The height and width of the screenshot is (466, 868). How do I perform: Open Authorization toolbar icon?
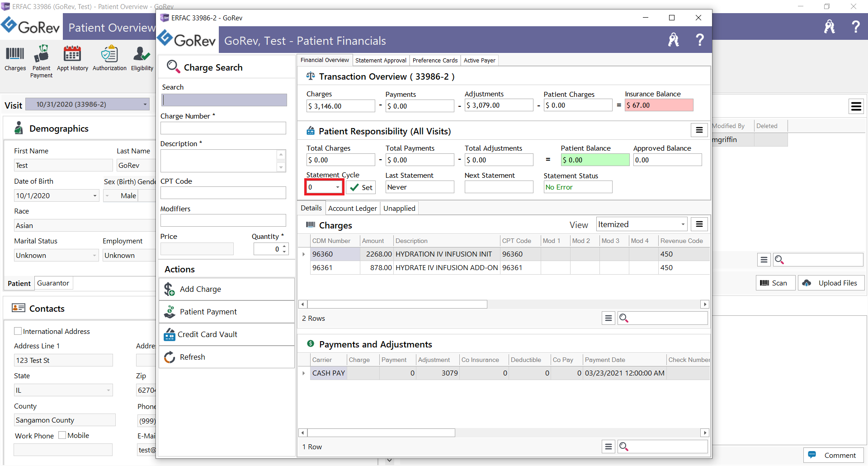click(x=109, y=58)
